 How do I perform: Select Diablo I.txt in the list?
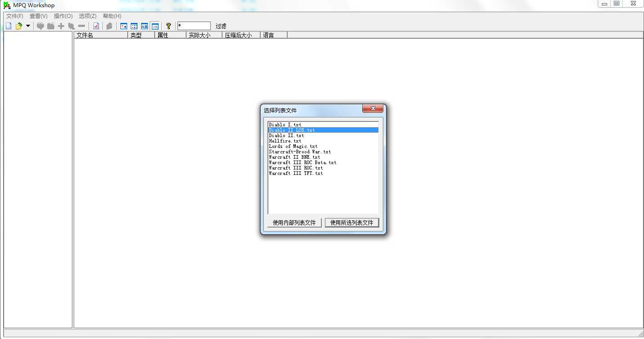(x=323, y=125)
